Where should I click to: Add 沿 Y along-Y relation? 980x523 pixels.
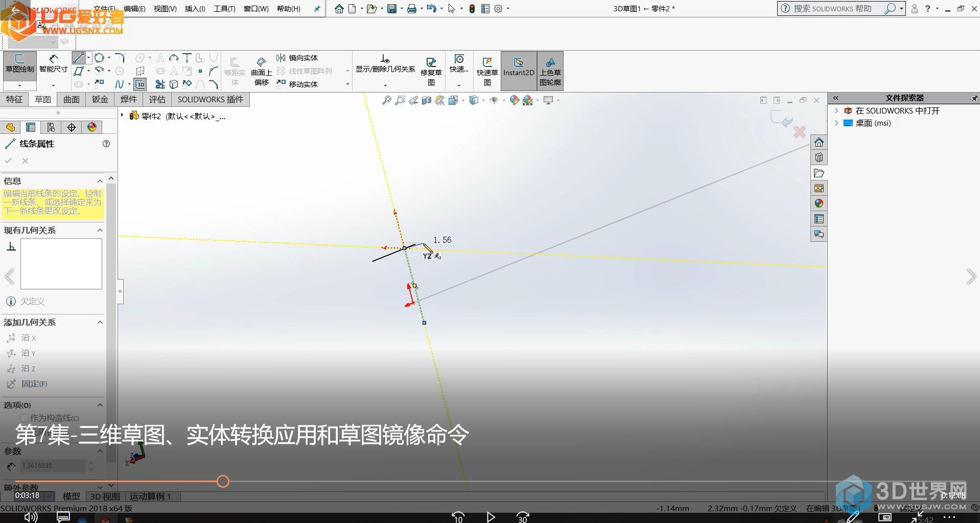(21, 353)
